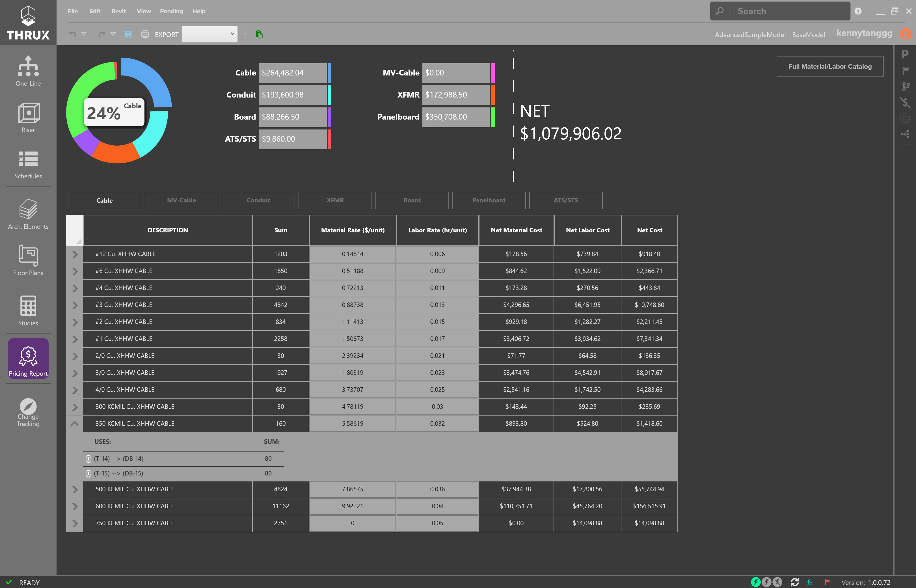Image resolution: width=916 pixels, height=588 pixels.
Task: Click the branch icon in right sidebar
Action: tap(905, 86)
